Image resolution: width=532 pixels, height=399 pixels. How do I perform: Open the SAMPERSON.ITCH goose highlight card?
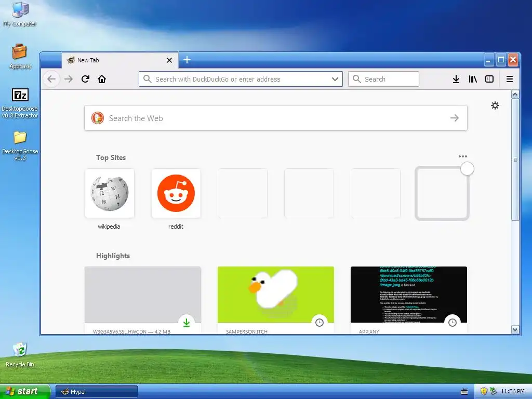[x=276, y=300]
